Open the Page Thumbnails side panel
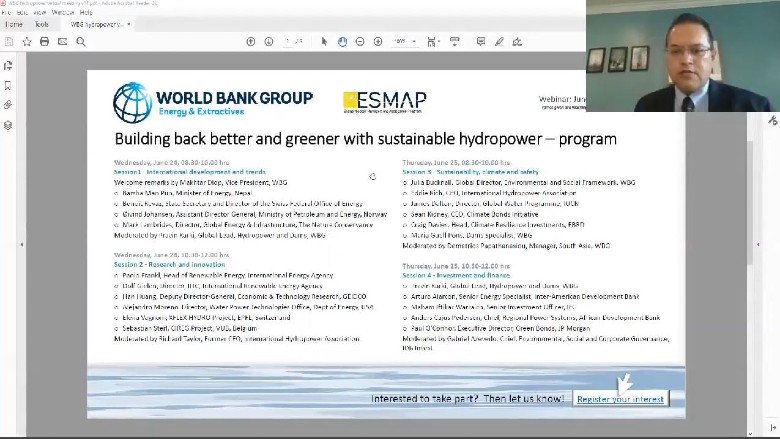The width and height of the screenshot is (780, 439). tap(8, 66)
